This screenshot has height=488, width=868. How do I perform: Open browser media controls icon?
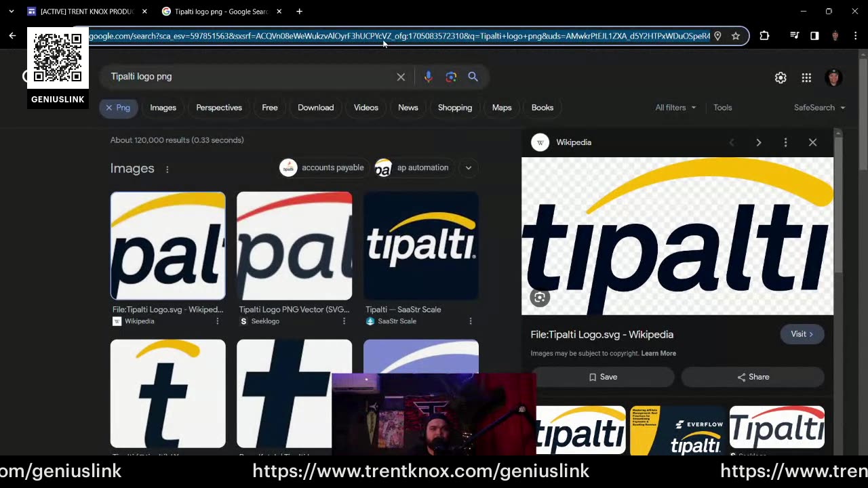tap(795, 36)
